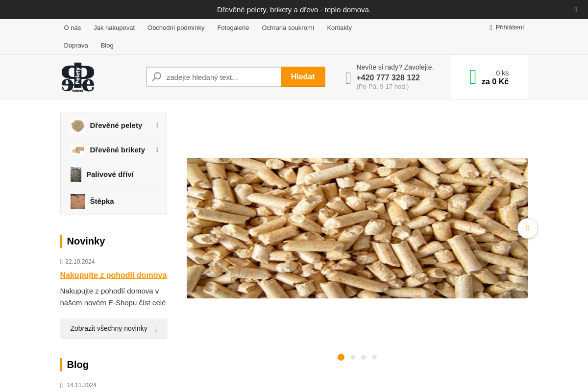588x392 pixels.
Task: Click the Dřevěné pelety category thumbnail
Action: 77,125
